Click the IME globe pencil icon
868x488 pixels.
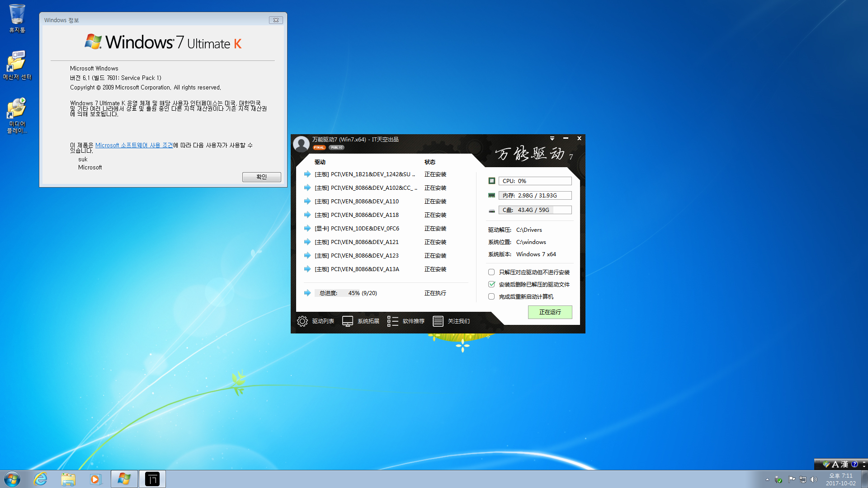point(826,464)
